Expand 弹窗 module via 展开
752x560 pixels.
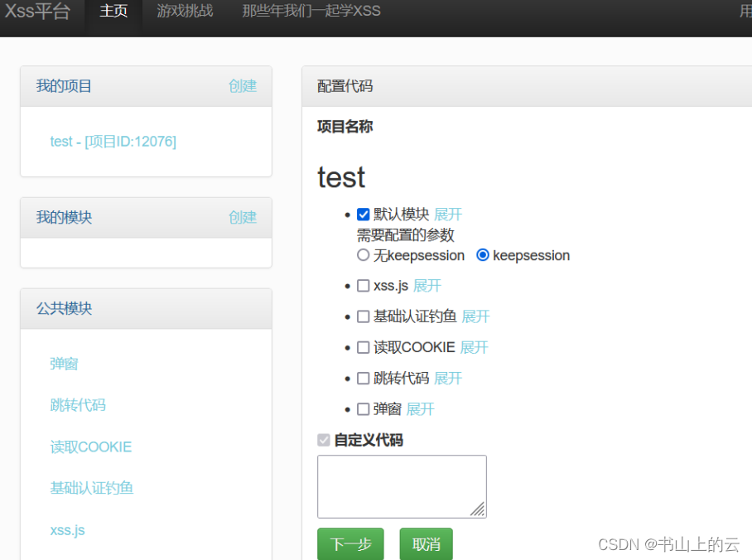pyautogui.click(x=420, y=409)
